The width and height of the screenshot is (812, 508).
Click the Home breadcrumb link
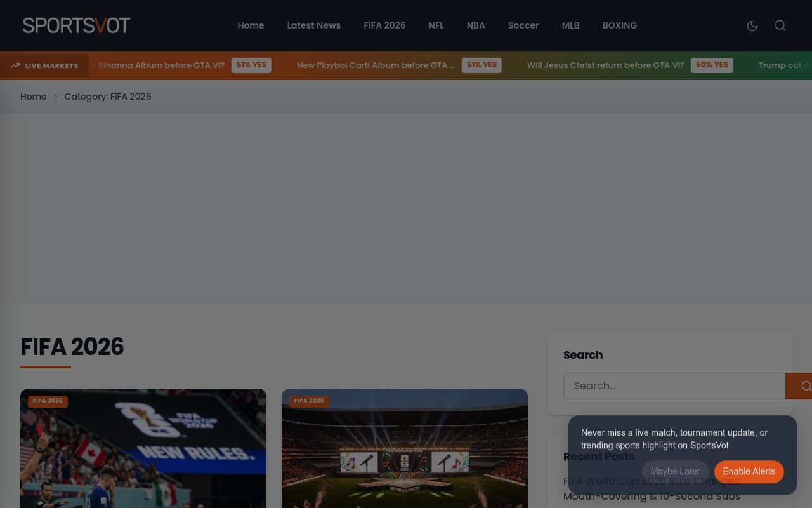(x=34, y=97)
